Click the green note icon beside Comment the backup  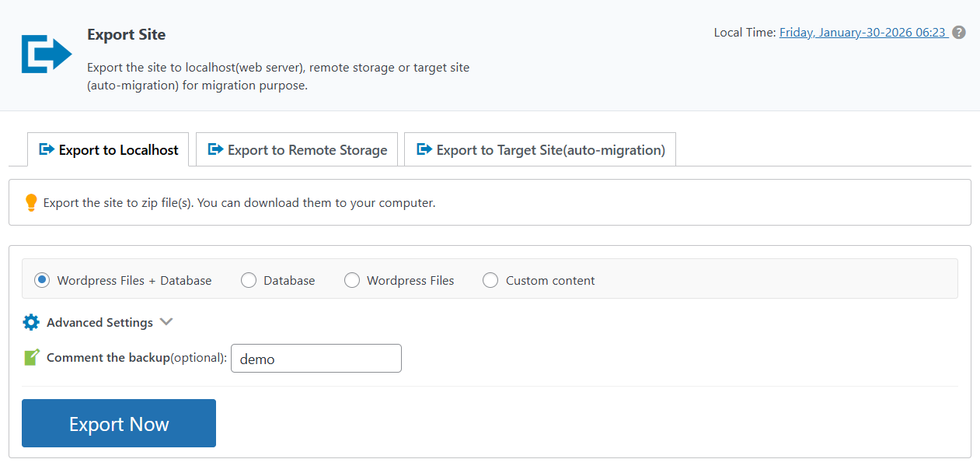(31, 358)
